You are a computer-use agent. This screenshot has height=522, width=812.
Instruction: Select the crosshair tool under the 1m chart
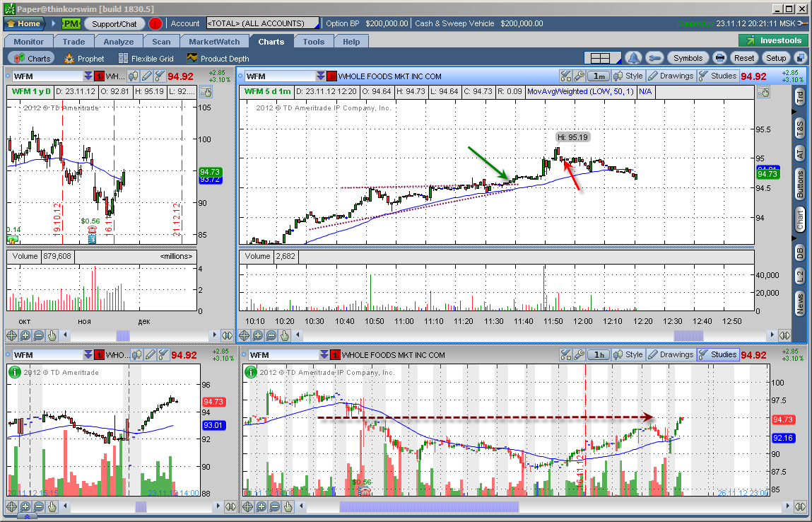point(244,335)
